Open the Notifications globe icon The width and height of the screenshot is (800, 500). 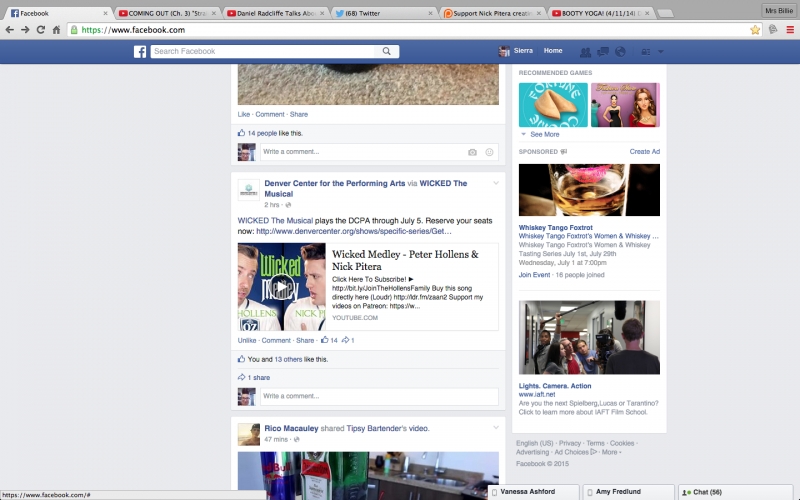click(620, 52)
